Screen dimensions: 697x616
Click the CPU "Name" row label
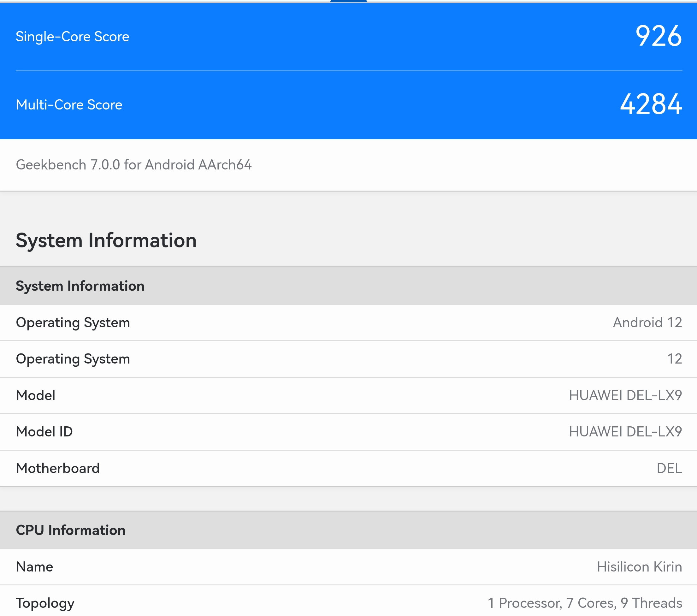pyautogui.click(x=34, y=566)
